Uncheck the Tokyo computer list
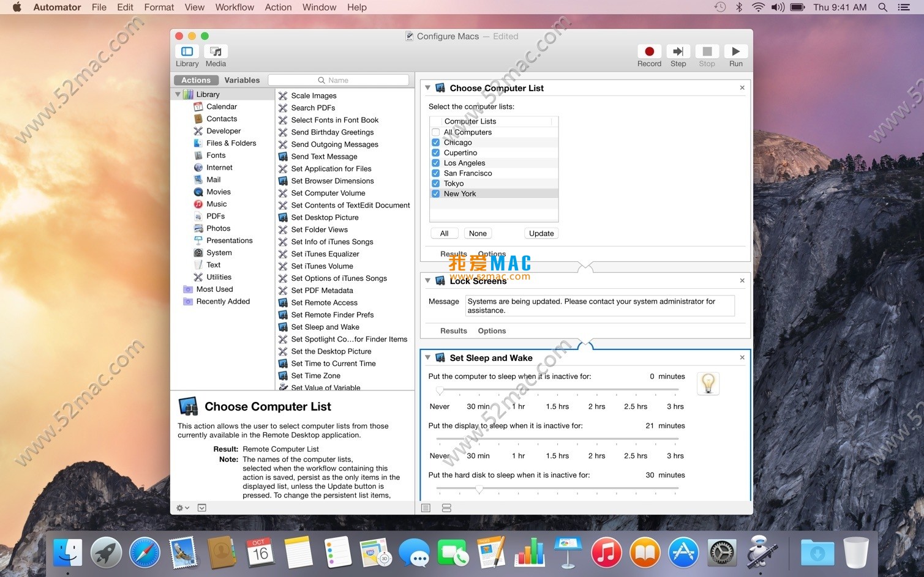This screenshot has height=577, width=924. pyautogui.click(x=436, y=184)
